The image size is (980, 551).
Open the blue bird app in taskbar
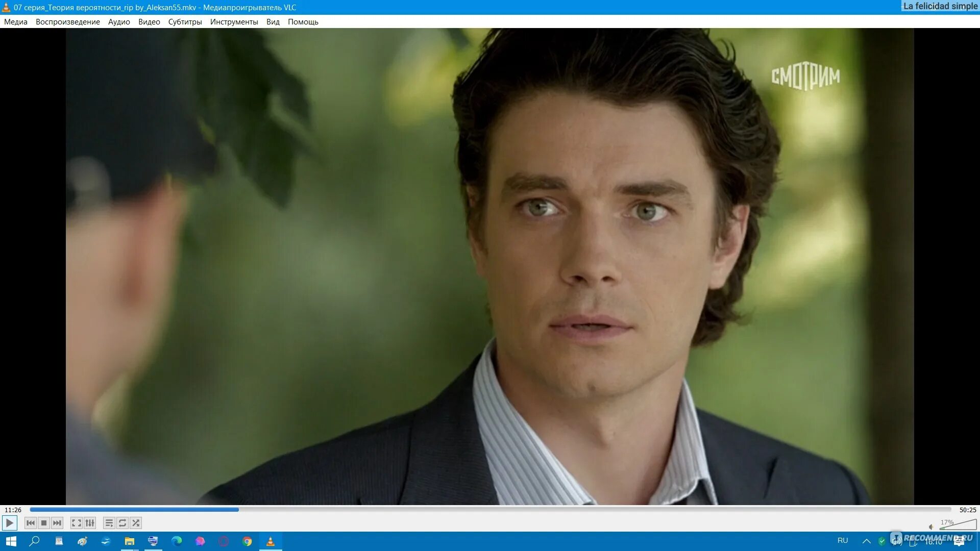tap(106, 541)
